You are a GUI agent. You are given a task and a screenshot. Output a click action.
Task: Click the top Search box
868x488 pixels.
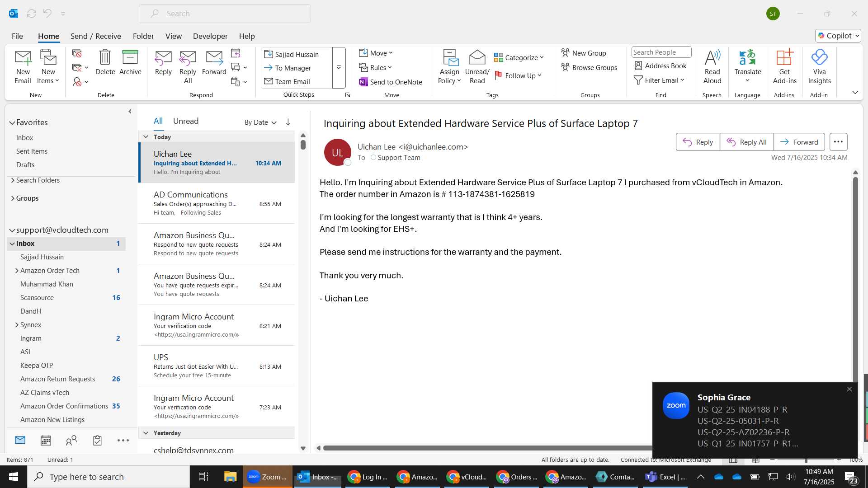pos(225,14)
